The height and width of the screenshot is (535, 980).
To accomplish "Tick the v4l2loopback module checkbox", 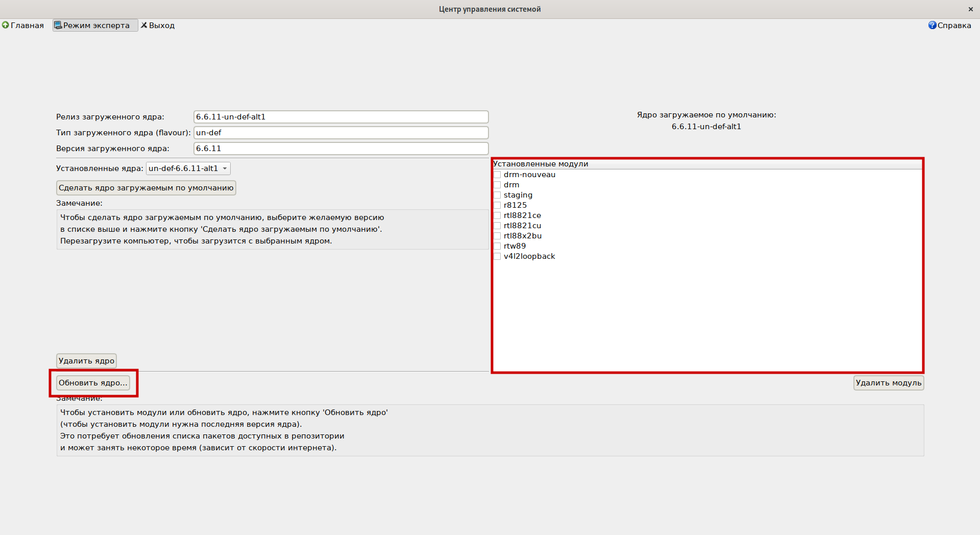I will (497, 256).
